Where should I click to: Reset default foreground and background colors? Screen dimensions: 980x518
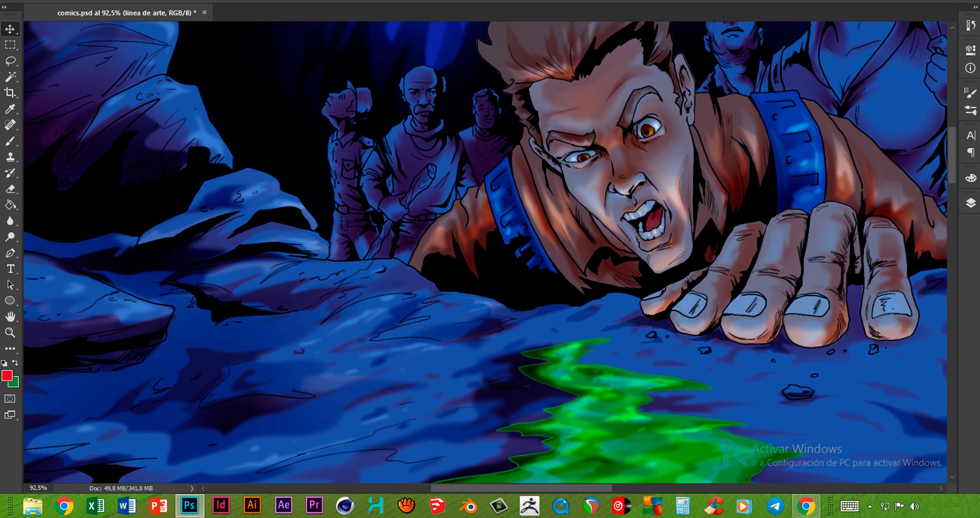click(4, 363)
